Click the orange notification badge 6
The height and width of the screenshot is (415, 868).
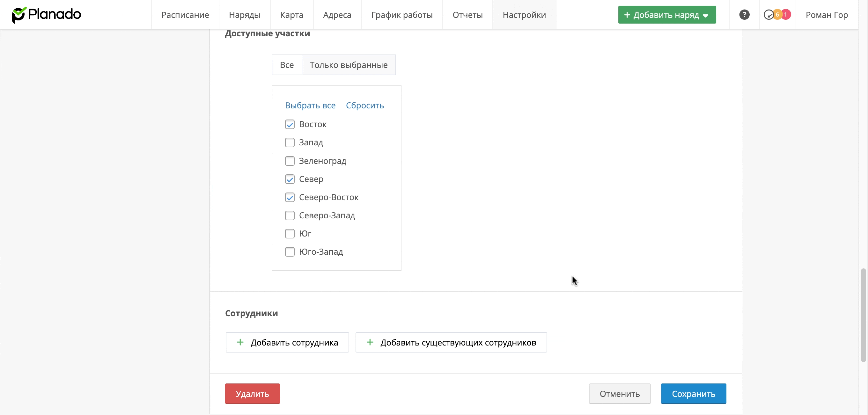(777, 14)
